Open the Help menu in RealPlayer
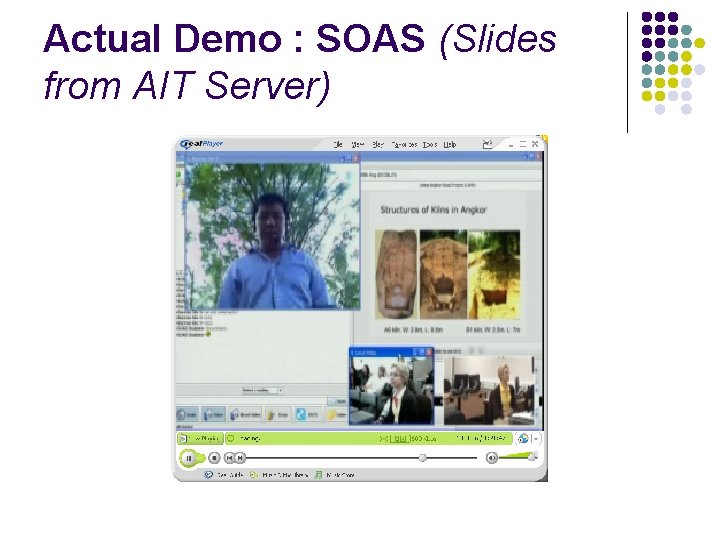 (450, 144)
